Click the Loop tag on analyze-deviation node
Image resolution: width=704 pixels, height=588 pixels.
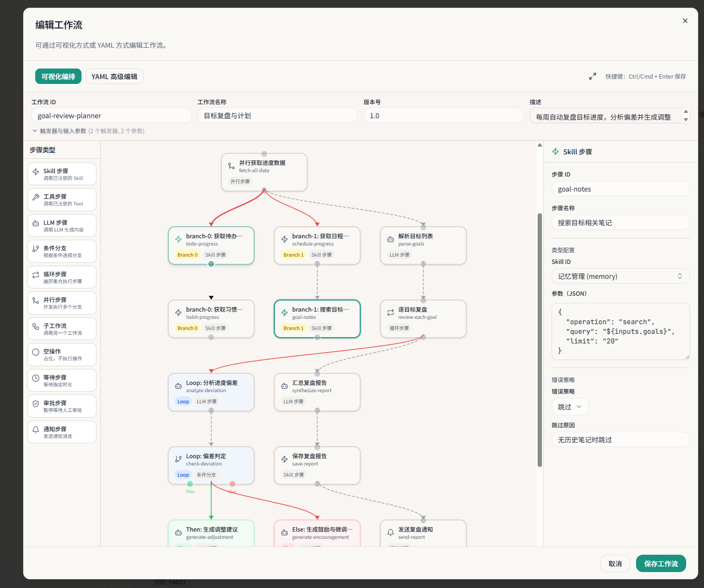coord(183,401)
